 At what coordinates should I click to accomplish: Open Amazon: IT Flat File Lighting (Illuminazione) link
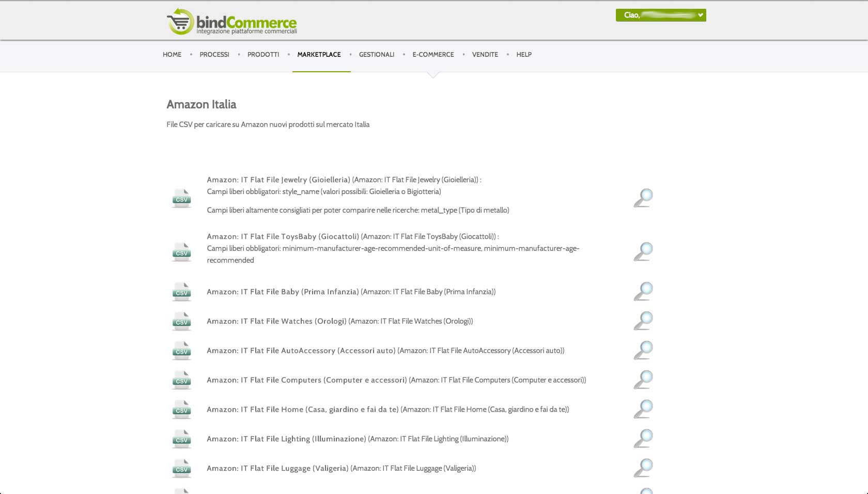pos(286,439)
